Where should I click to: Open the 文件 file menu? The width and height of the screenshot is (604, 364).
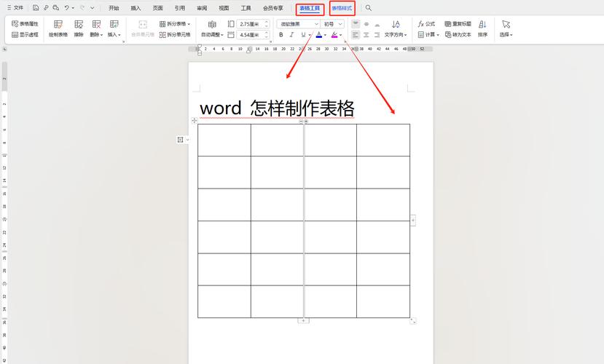tap(15, 8)
